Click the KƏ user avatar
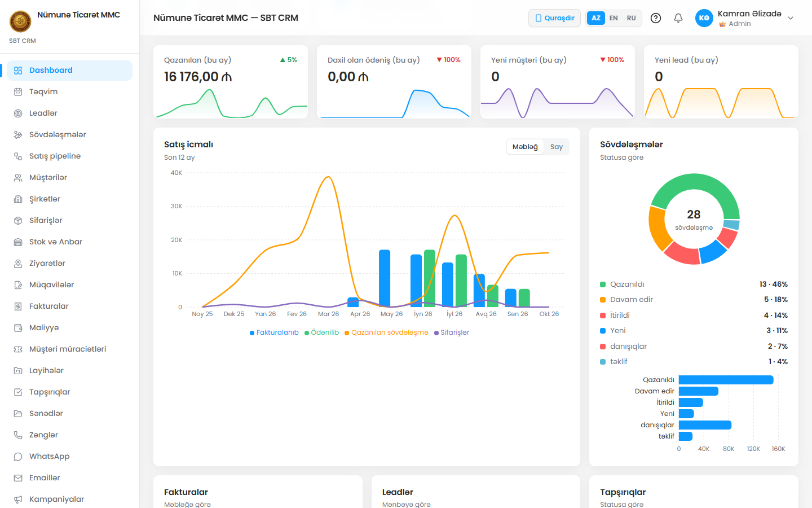This screenshot has width=812, height=508. (x=704, y=18)
